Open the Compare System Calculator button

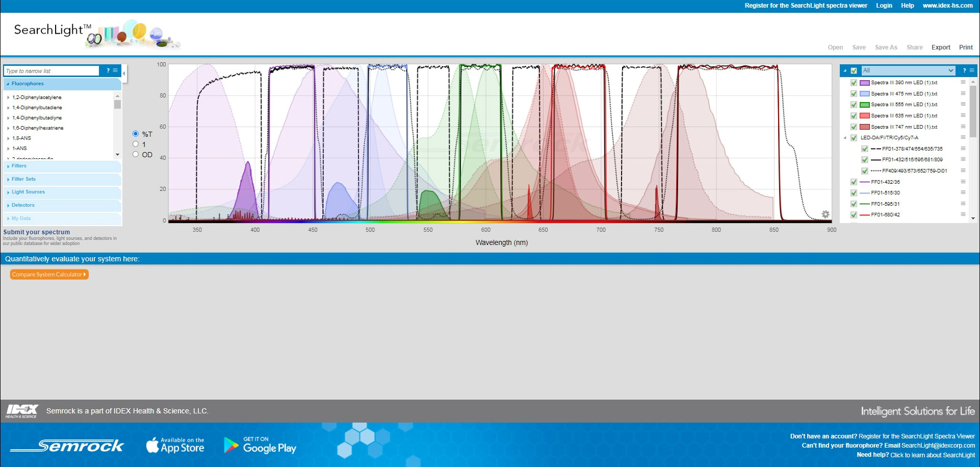(x=49, y=275)
